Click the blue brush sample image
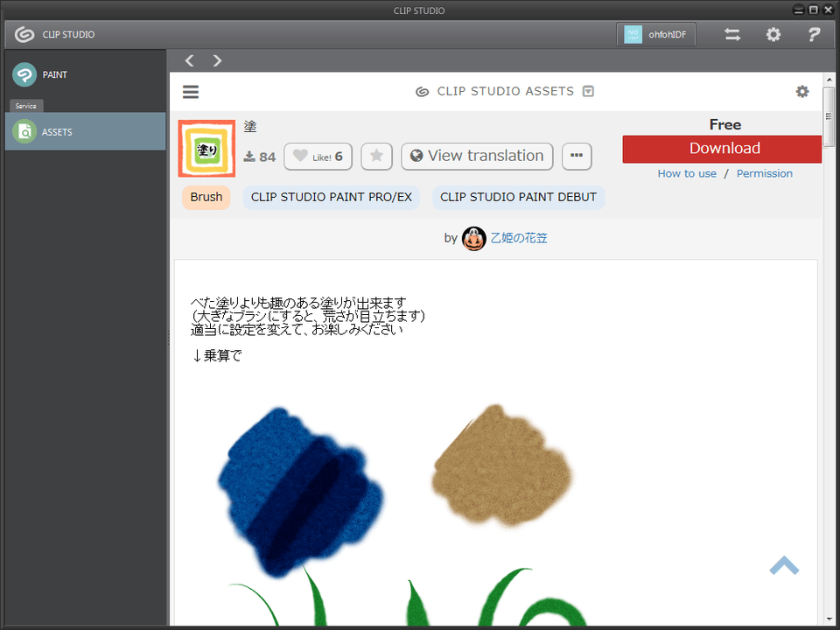Viewport: 840px width, 630px height. pyautogui.click(x=300, y=493)
